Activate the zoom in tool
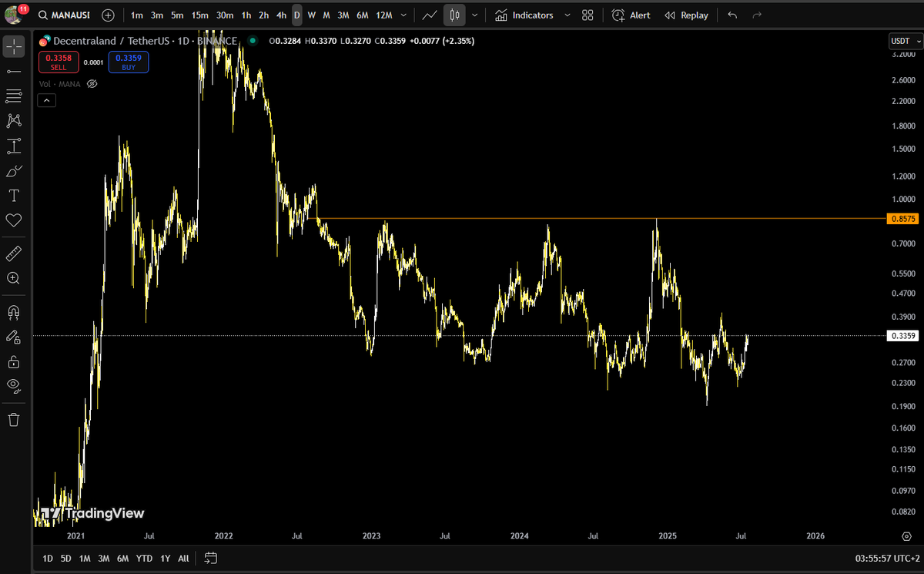This screenshot has height=574, width=924. 14,277
